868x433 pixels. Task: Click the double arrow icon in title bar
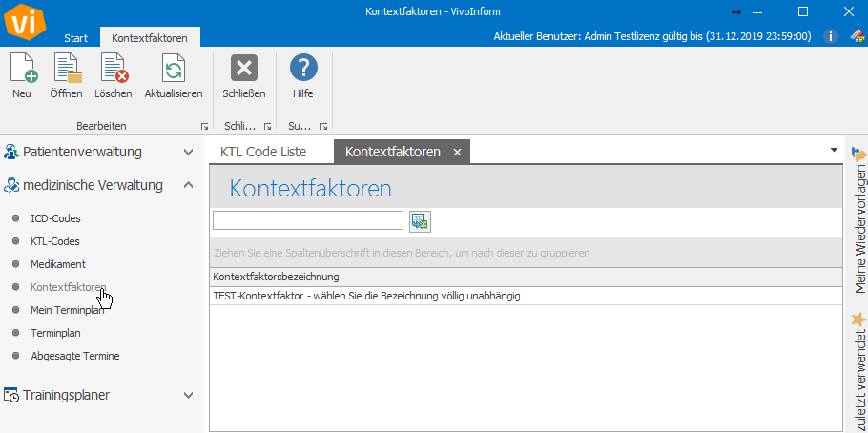(736, 11)
